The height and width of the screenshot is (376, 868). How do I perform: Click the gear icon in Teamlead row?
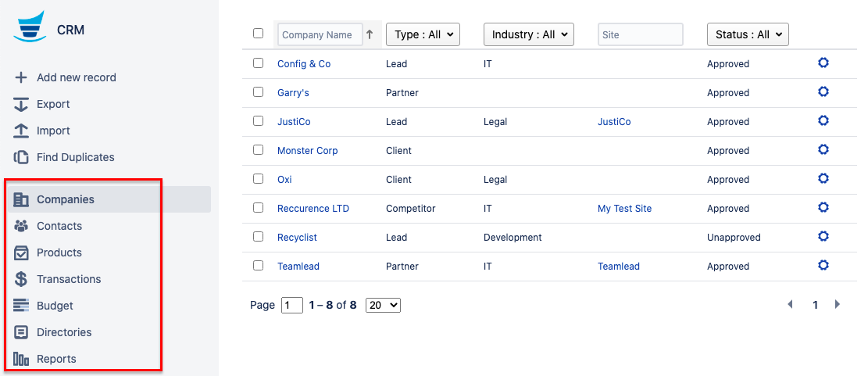click(823, 266)
